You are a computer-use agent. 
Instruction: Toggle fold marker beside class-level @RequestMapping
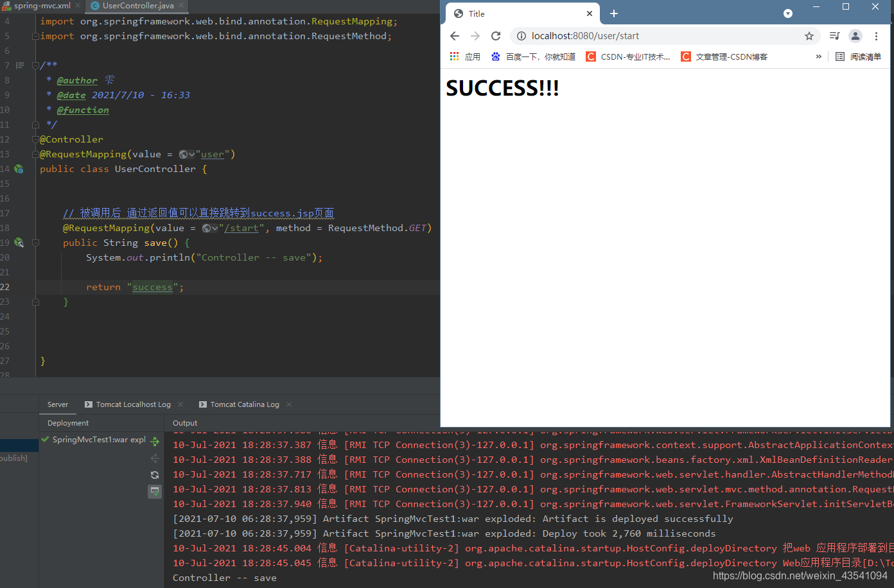point(35,154)
